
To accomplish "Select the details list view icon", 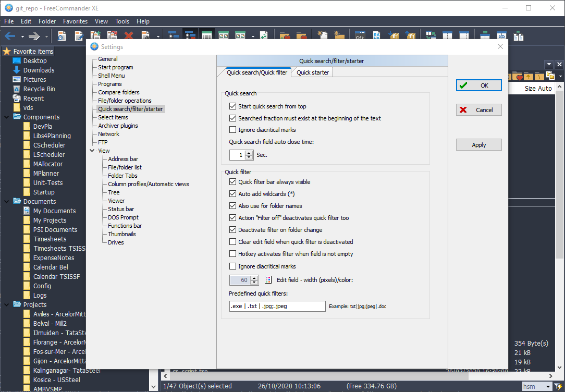I will [207, 35].
